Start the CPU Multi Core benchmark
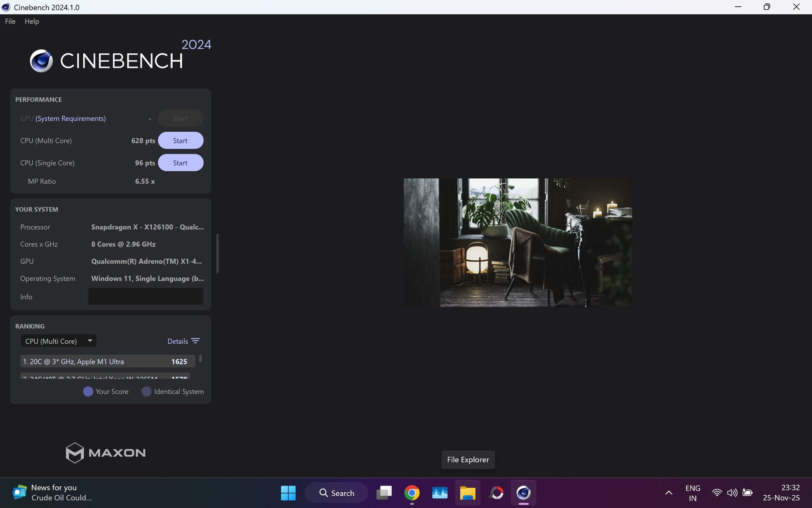 (x=181, y=141)
